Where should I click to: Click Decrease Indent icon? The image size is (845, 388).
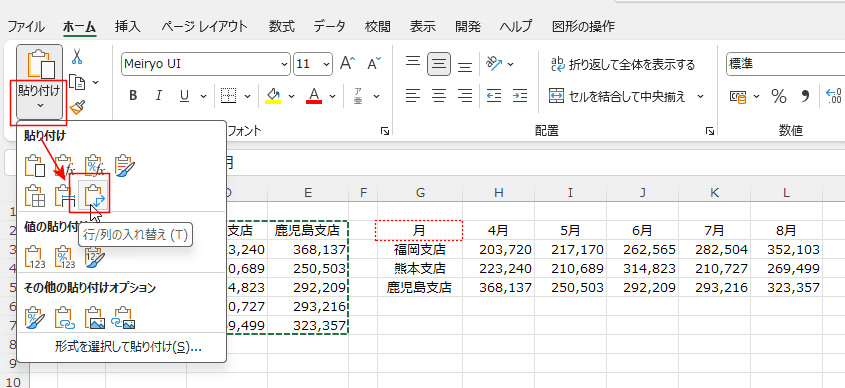494,96
